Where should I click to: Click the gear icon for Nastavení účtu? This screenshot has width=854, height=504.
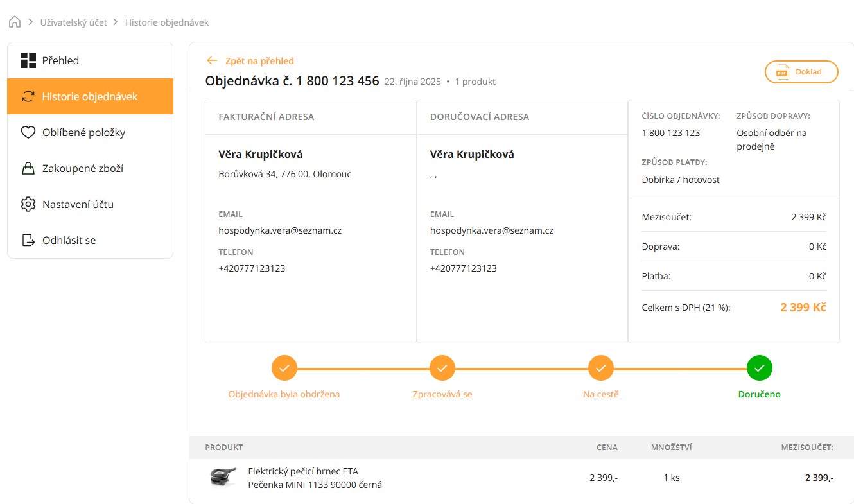[x=28, y=204]
